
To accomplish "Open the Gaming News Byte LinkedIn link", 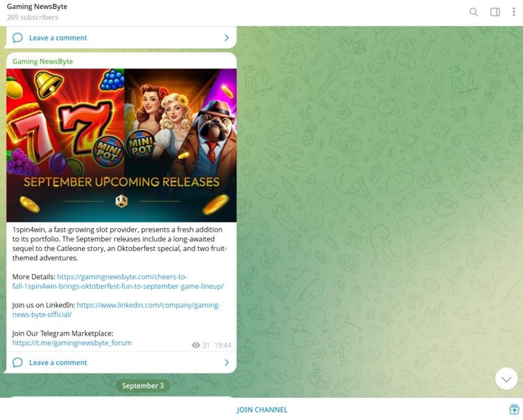I will (148, 305).
